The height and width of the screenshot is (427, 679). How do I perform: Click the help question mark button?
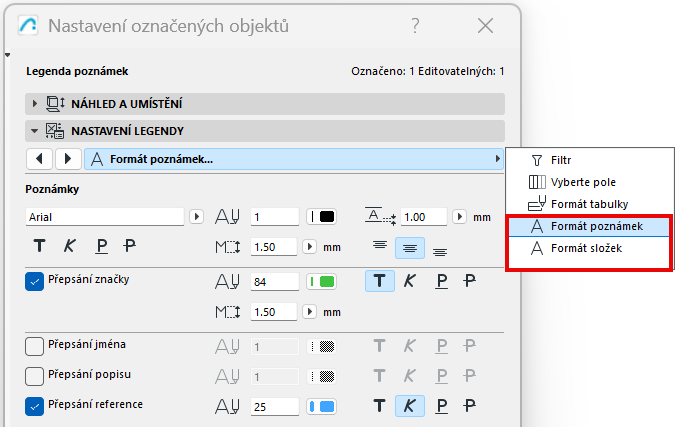416,27
